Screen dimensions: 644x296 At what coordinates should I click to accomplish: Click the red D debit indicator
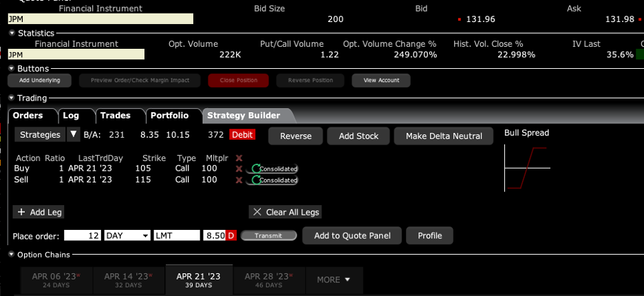[230, 235]
